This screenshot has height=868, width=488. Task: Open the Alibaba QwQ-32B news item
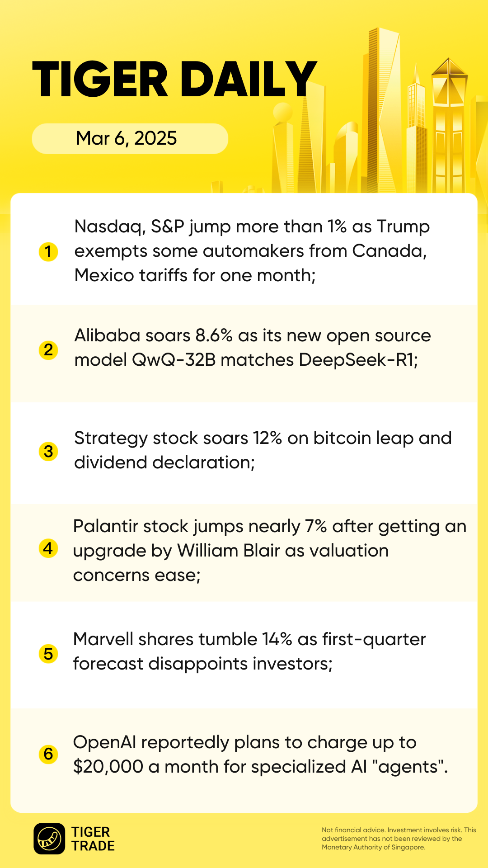point(252,348)
